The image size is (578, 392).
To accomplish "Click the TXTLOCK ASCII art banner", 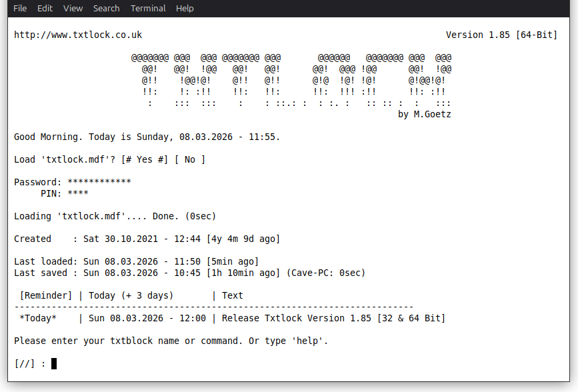I will [x=291, y=81].
